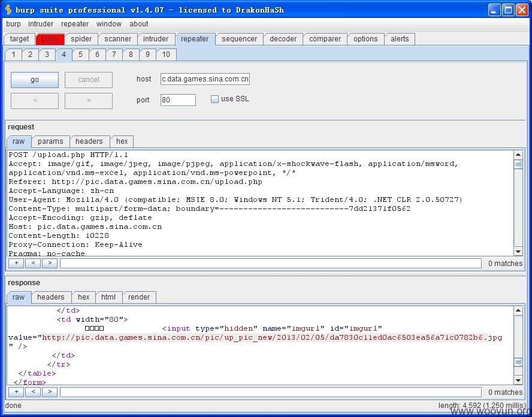Screen dimensions: 532x417
Task: Edit the host input field
Action: click(205, 79)
